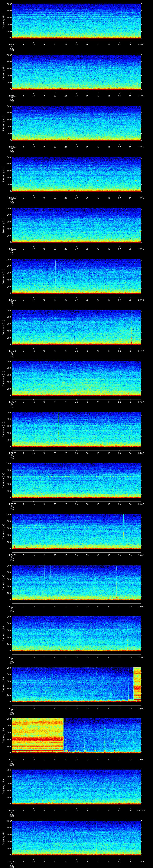Click the "11:54:00" start time label
The width and height of the screenshot is (153, 868).
click(x=12, y=555)
